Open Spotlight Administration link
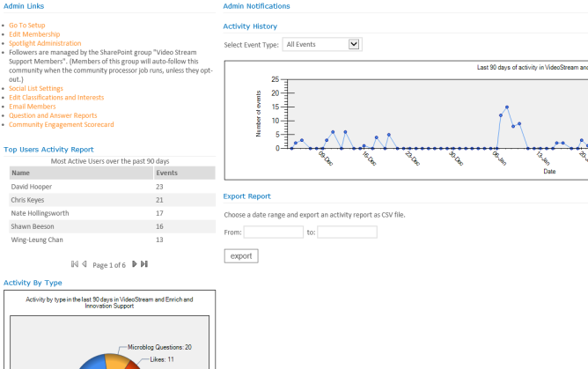This screenshot has height=369, width=588. 45,43
